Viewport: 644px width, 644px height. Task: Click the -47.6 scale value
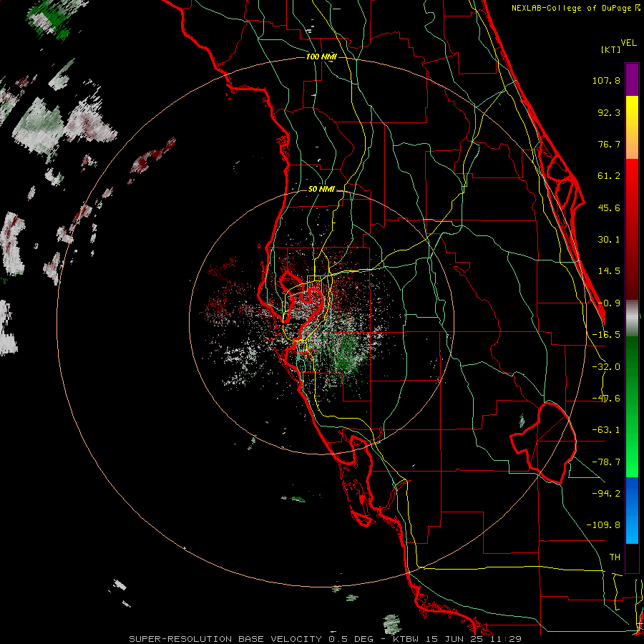click(606, 399)
